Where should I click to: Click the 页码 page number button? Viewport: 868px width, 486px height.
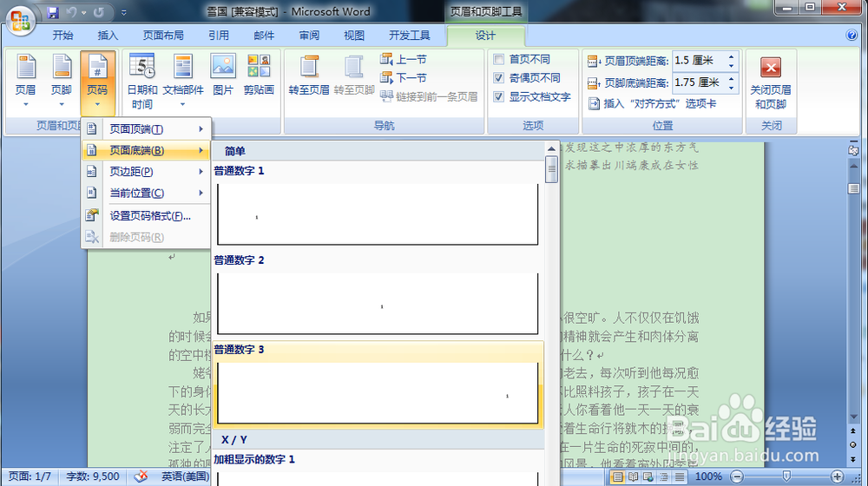coord(97,82)
